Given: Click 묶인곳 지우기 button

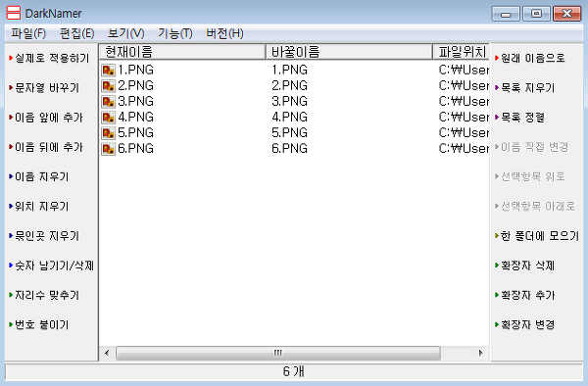Looking at the screenshot, I should (44, 236).
